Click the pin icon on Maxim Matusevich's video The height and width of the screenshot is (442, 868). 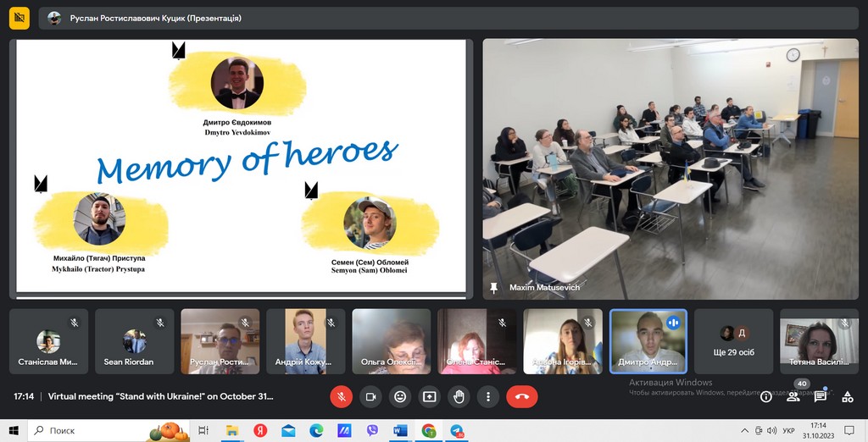[x=494, y=288]
